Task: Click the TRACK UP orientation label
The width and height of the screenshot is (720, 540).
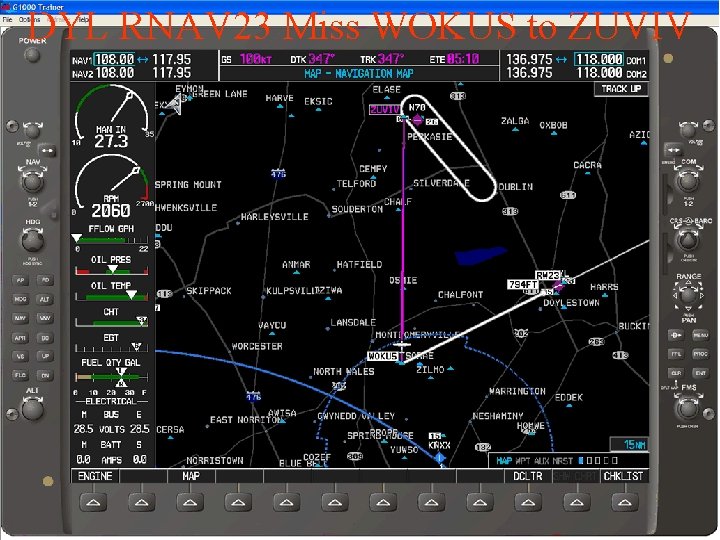Action: coord(621,89)
